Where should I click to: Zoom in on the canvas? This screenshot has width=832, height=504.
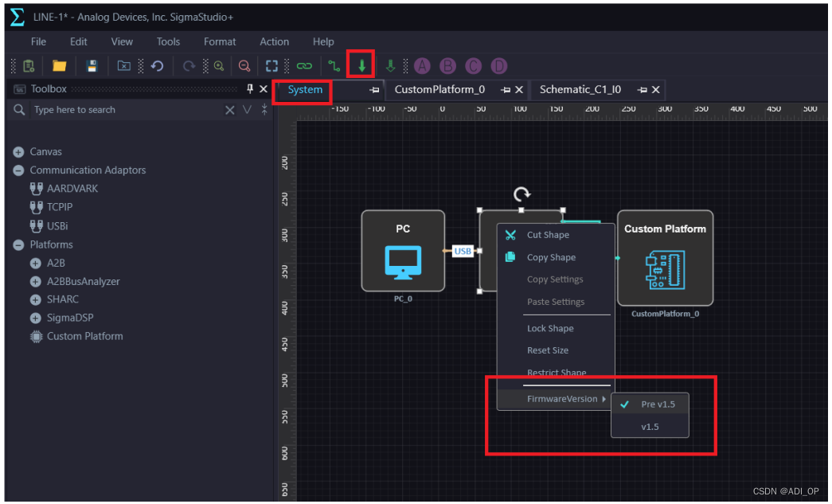tap(219, 66)
